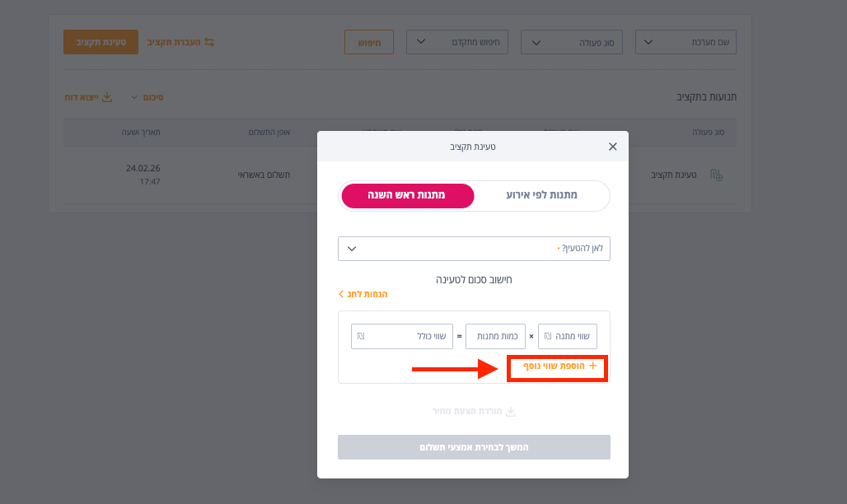Select the מתנות ראש השנה tab
Viewport: 847px width, 504px height.
(x=407, y=195)
